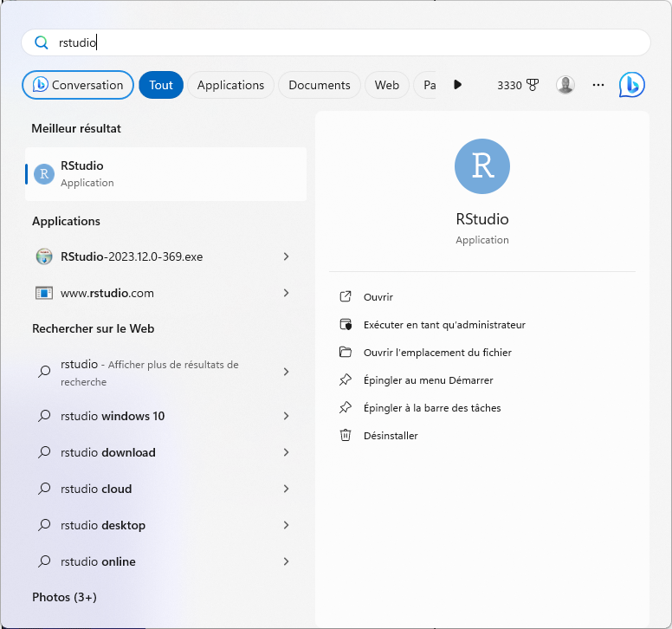Open the three-dot options menu
The image size is (672, 629).
(x=598, y=85)
